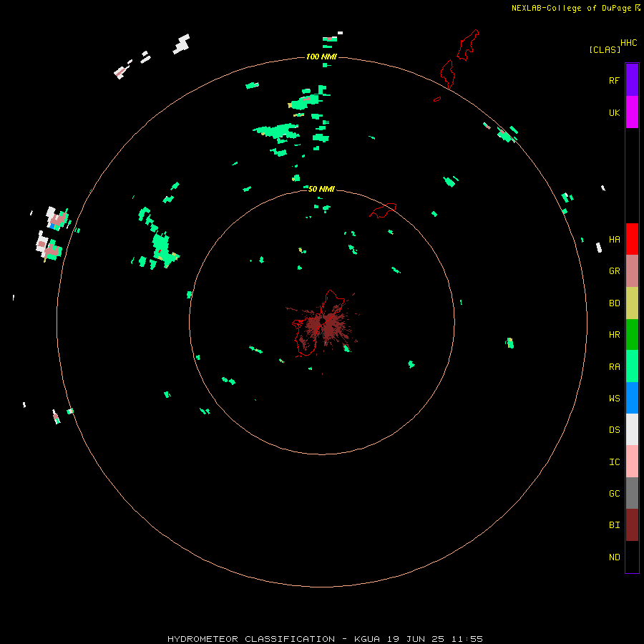Click the "DS" legend label
This screenshot has height=644, width=644.
click(614, 430)
